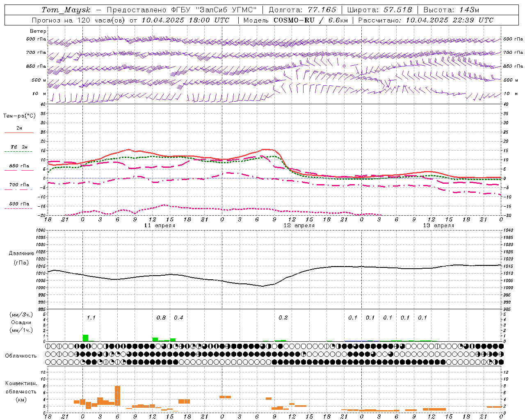Click the '1.1' precipitation amount value
Screen dimensions: 525x420
pos(91,317)
